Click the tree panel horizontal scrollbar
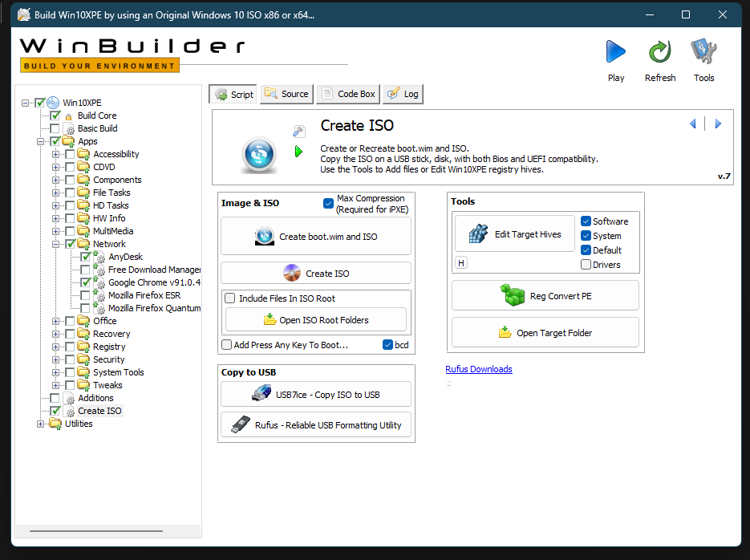 pyautogui.click(x=96, y=531)
